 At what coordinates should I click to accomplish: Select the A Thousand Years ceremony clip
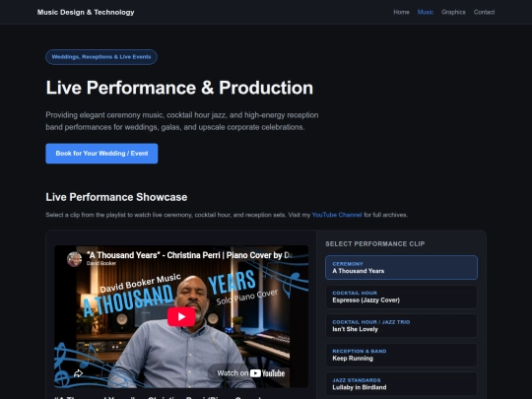(401, 267)
